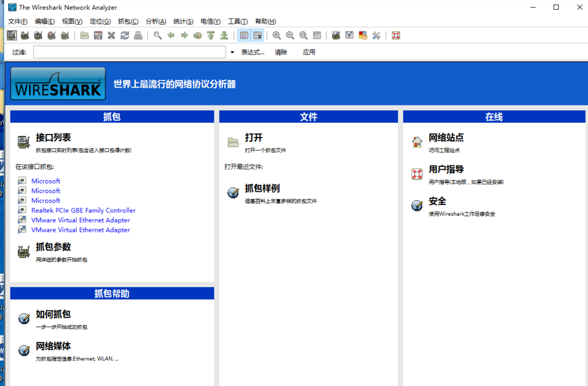Zoom in on packet data via toolbar
Screen dimensions: 588x386
click(x=276, y=35)
